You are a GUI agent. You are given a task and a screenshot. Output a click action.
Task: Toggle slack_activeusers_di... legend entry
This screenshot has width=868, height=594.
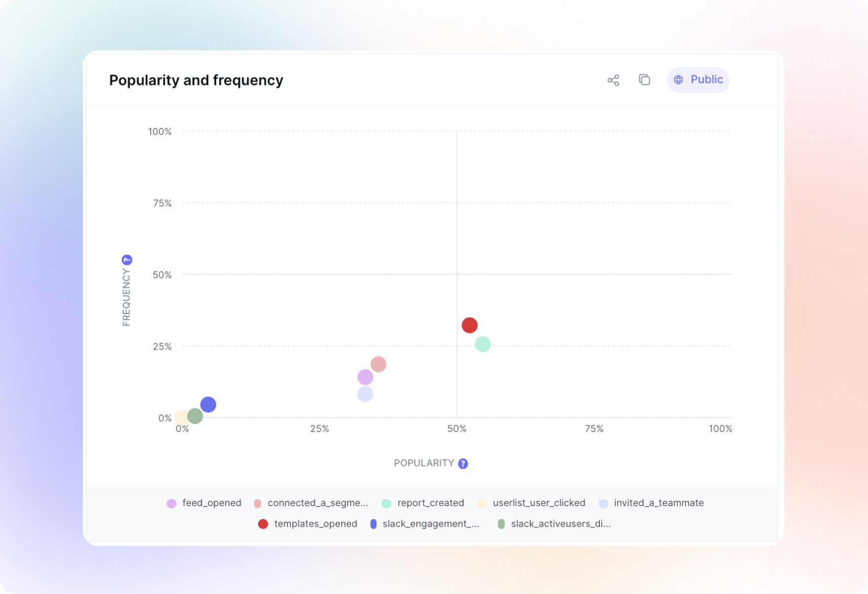[554, 523]
